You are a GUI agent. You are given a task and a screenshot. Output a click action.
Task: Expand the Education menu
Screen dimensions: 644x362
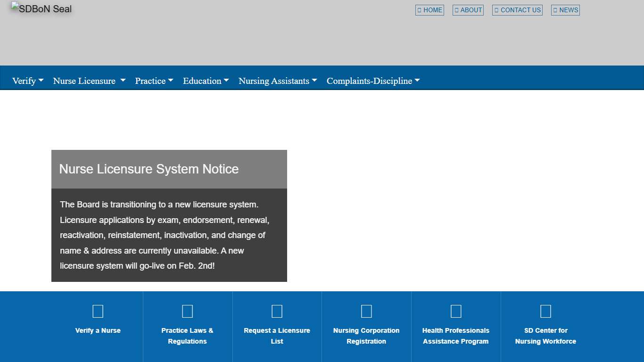pos(206,81)
